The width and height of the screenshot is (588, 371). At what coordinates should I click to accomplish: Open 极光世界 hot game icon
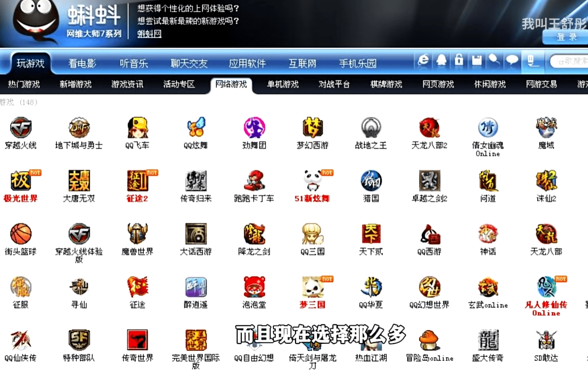tap(21, 181)
